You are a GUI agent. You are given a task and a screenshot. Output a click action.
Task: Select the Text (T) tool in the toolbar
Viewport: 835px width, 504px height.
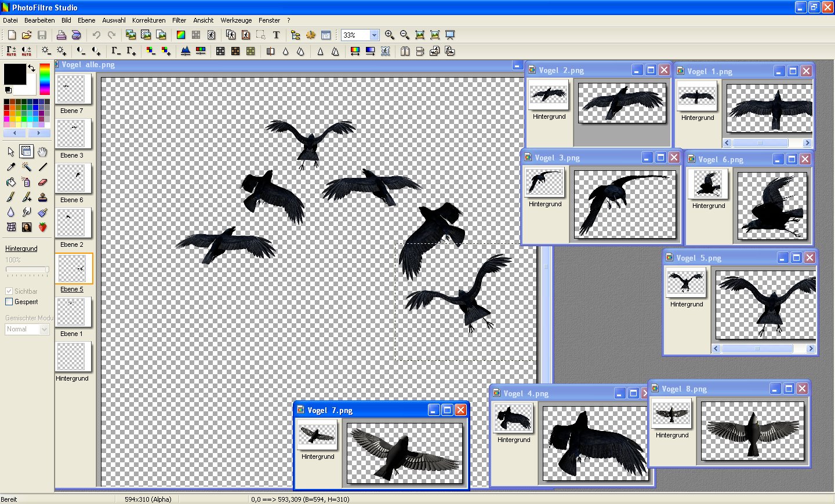click(276, 35)
